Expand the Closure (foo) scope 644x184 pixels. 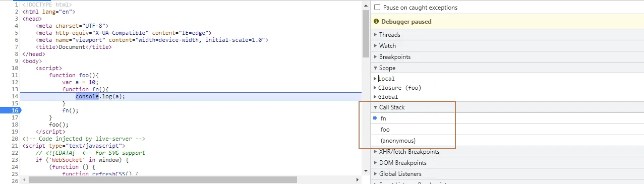point(399,88)
